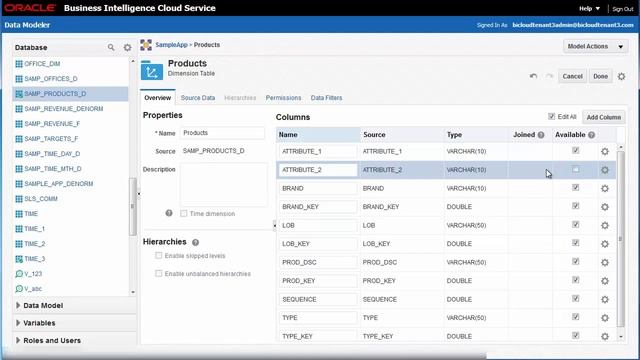Open the Help dropdown menu
This screenshot has height=360, width=640.
tap(589, 8)
